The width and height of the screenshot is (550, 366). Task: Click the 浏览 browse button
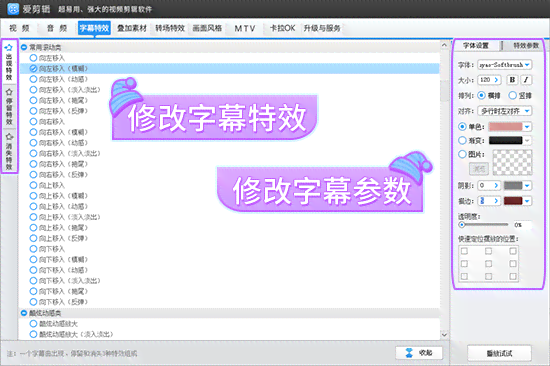coord(479,169)
